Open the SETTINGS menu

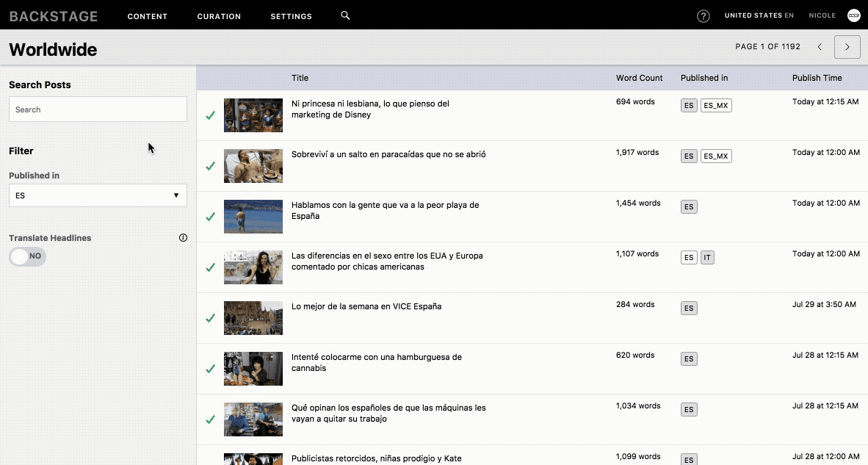tap(292, 16)
